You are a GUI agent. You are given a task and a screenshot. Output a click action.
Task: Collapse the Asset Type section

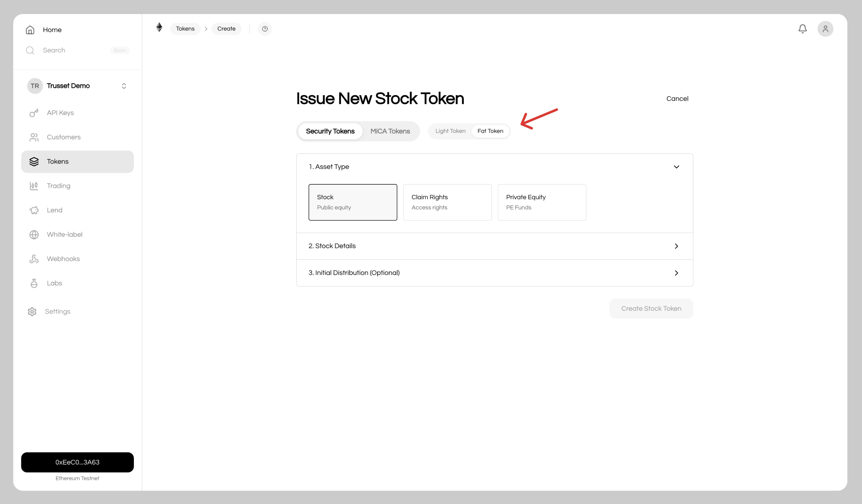[676, 167]
